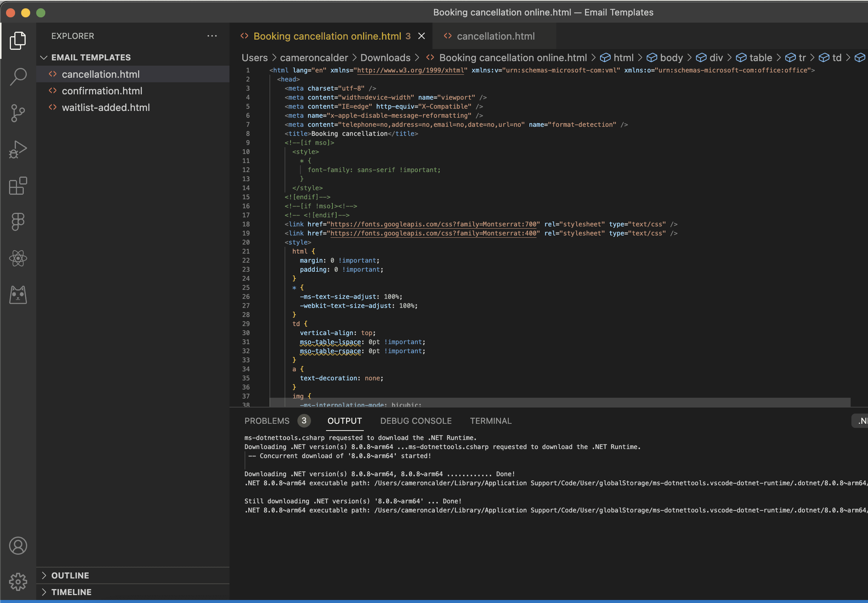This screenshot has height=603, width=868.
Task: Close the Booking cancellation online.html tab
Action: 421,36
